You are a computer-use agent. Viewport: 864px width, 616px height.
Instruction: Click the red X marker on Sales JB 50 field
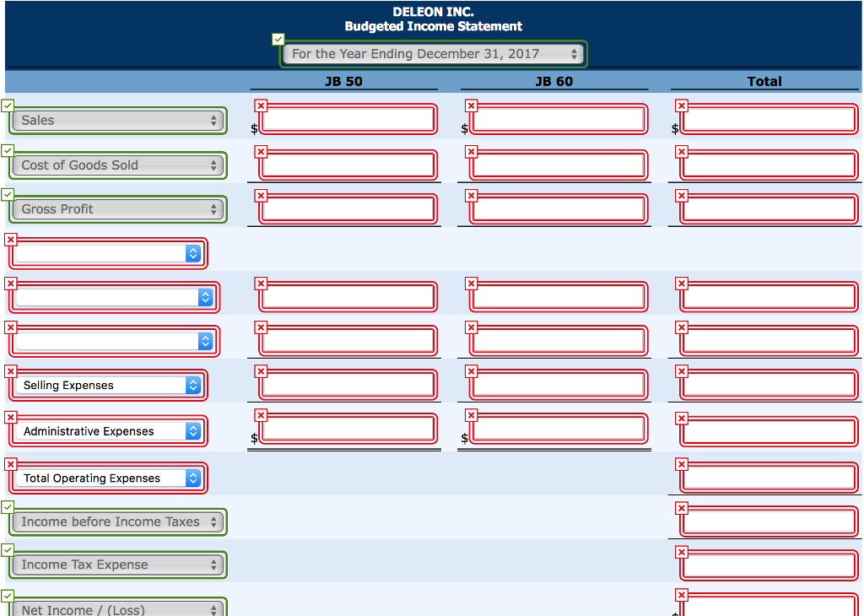tap(261, 105)
